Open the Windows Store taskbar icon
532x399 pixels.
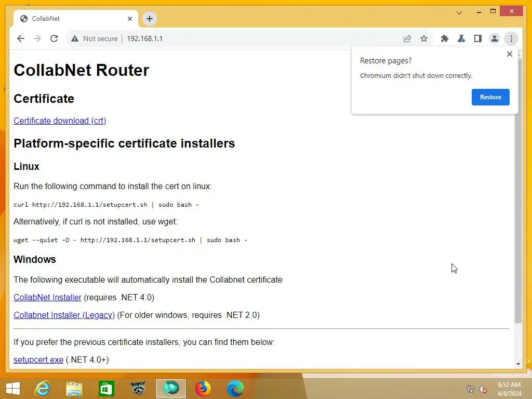tap(106, 389)
